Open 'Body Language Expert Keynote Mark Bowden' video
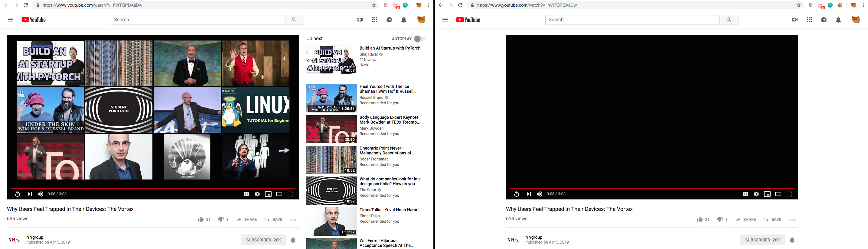 coord(390,120)
